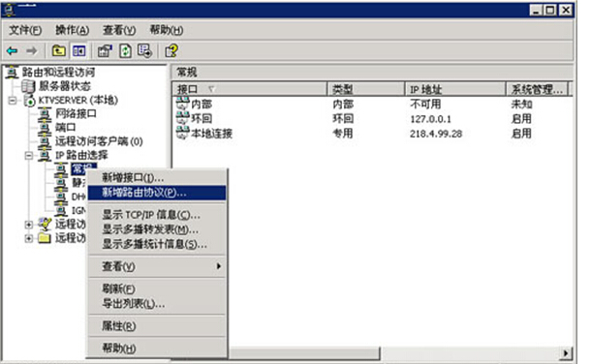
Task: Click the 127.0.0.1 IP address cell
Action: (430, 119)
